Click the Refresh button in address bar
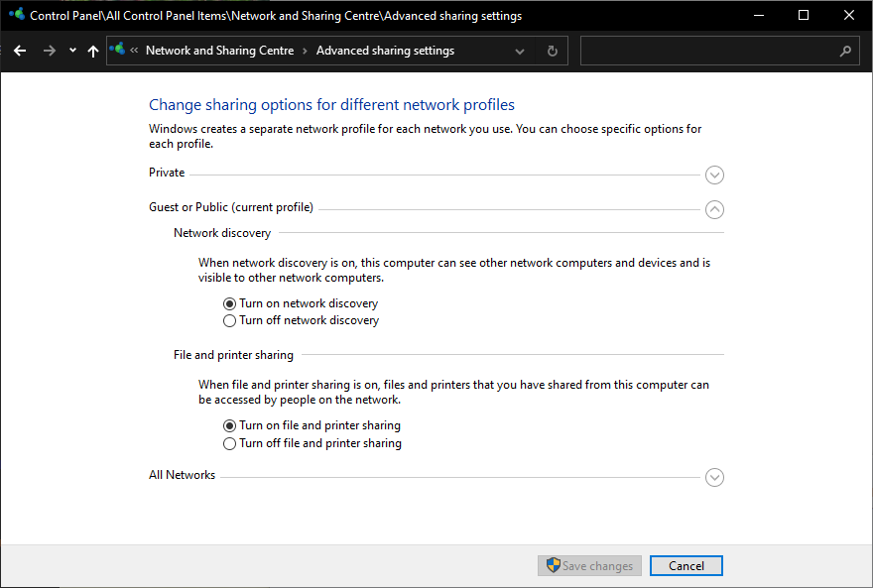This screenshot has height=588, width=873. point(553,51)
